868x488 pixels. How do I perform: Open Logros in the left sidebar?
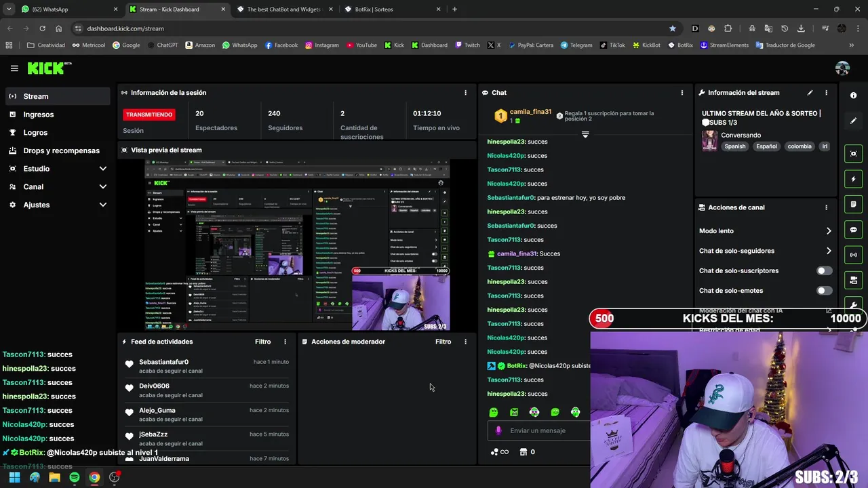tap(57, 133)
